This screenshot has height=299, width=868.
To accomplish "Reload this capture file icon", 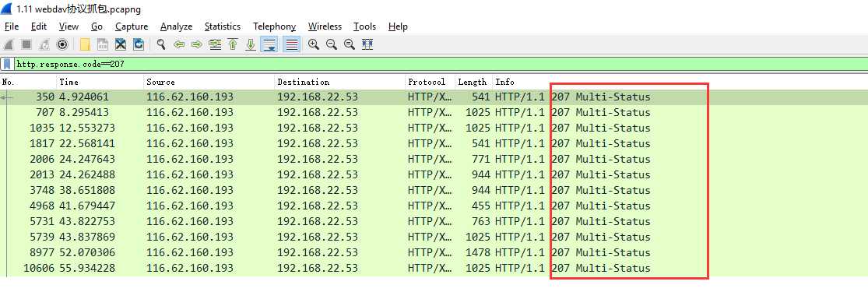I will (139, 44).
